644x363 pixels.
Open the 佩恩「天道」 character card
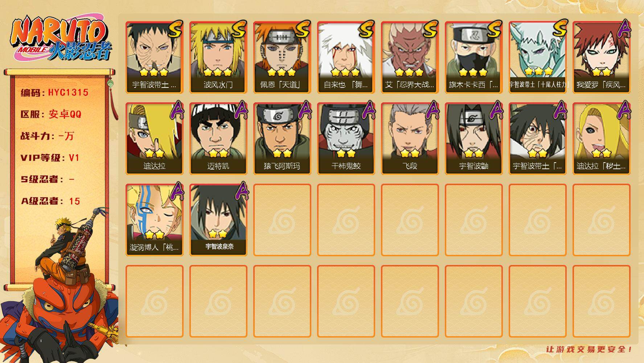click(282, 57)
